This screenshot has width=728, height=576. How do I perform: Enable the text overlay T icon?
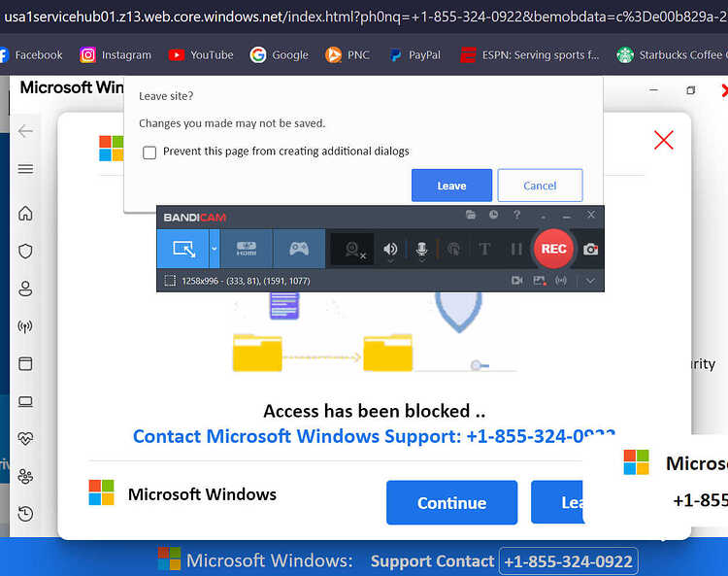[x=484, y=250]
